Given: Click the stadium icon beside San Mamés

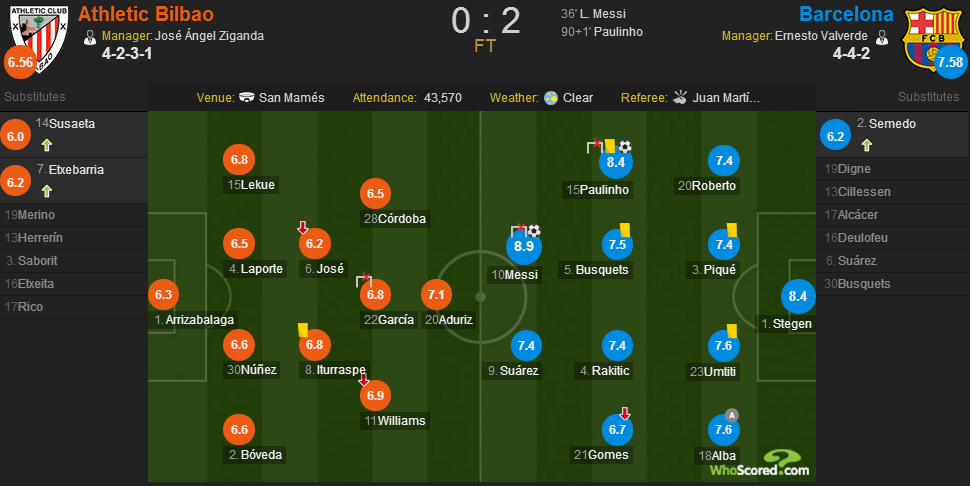Looking at the screenshot, I should coord(247,98).
